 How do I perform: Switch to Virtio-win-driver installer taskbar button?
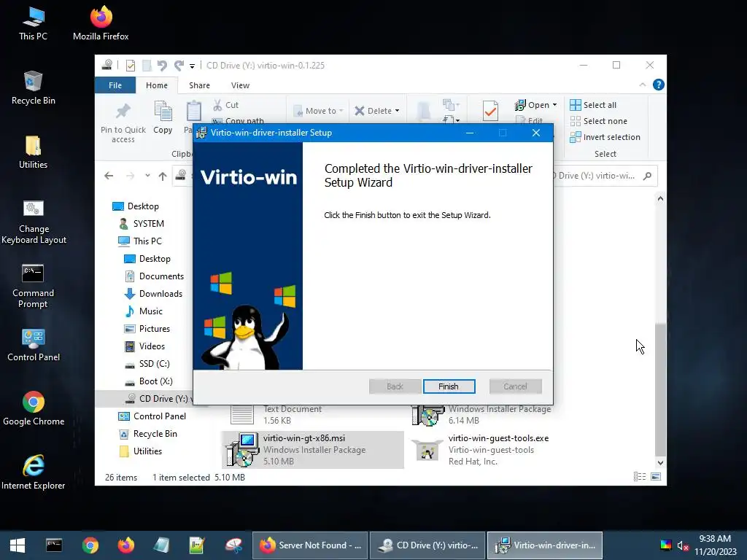pyautogui.click(x=545, y=545)
